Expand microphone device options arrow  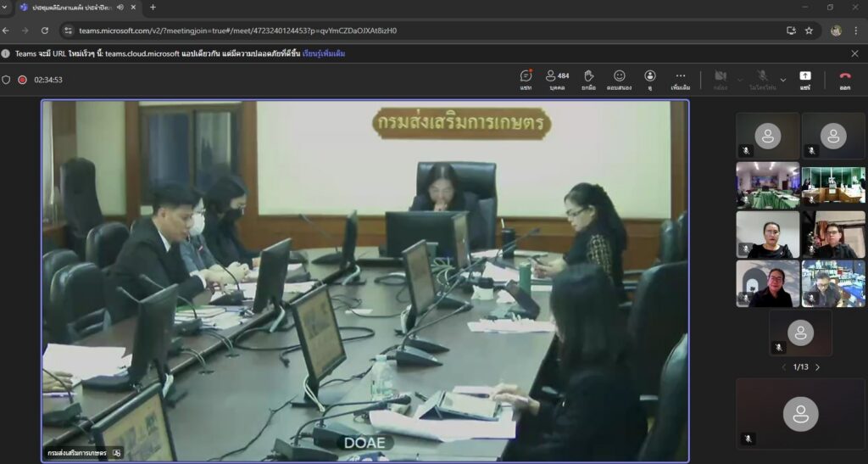(782, 80)
